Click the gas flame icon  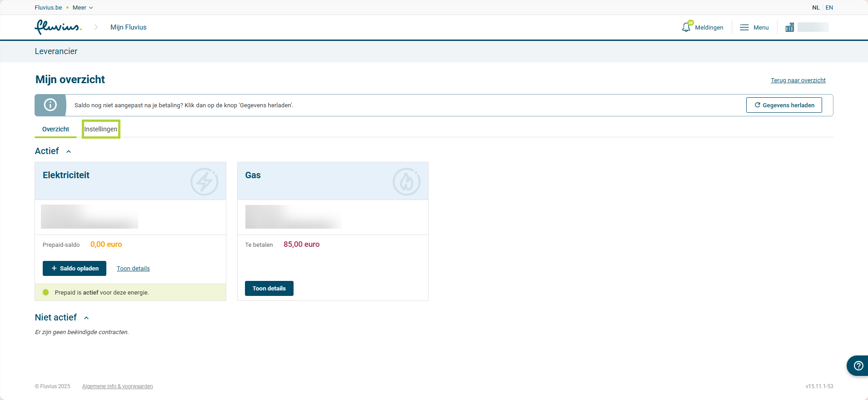[406, 182]
